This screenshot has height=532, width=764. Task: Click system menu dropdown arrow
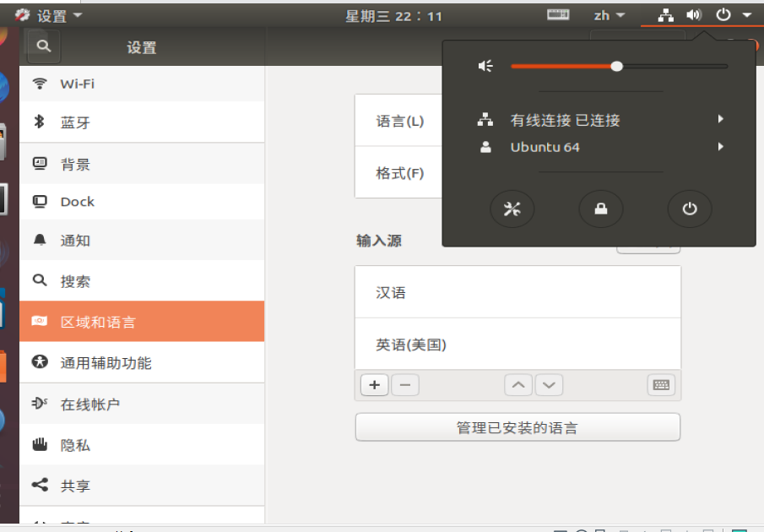tap(746, 15)
